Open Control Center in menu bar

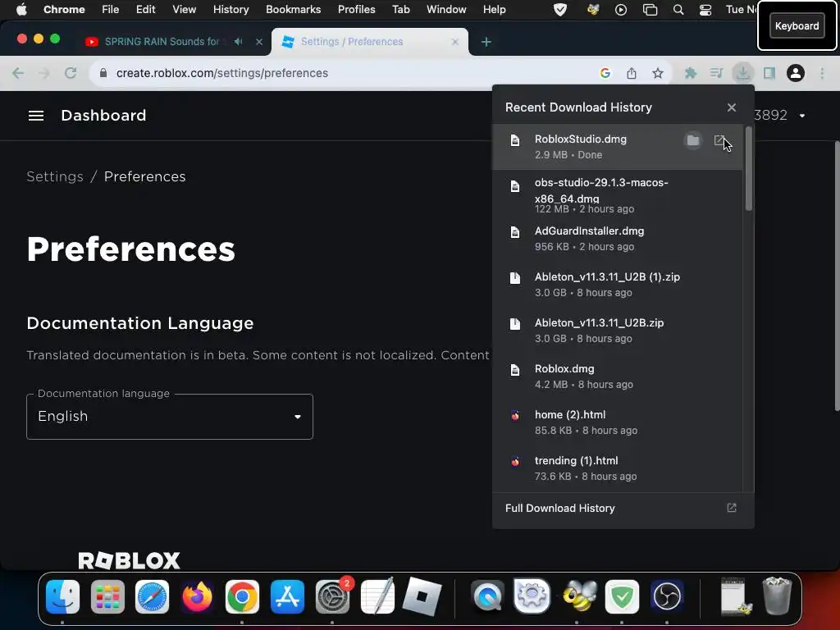point(705,10)
